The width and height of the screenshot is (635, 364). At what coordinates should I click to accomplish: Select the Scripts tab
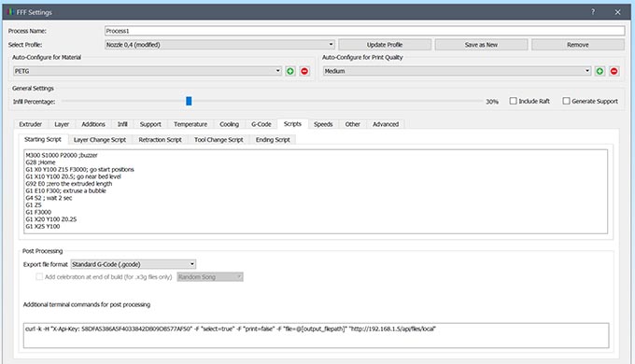(x=292, y=124)
